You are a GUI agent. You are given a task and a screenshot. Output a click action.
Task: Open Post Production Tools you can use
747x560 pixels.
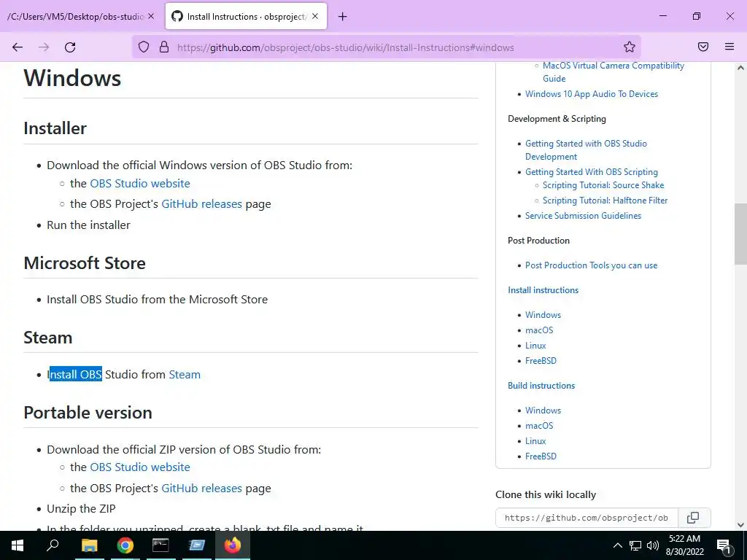591,265
